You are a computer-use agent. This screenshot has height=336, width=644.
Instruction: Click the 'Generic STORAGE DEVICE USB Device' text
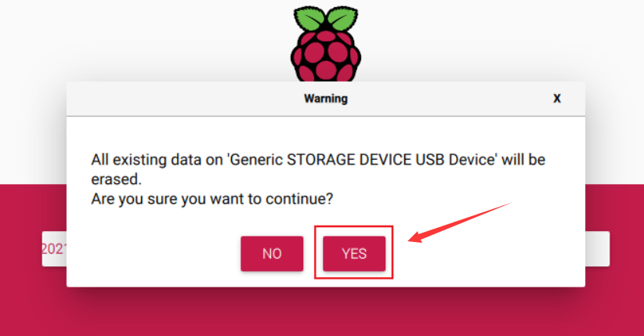click(x=363, y=160)
